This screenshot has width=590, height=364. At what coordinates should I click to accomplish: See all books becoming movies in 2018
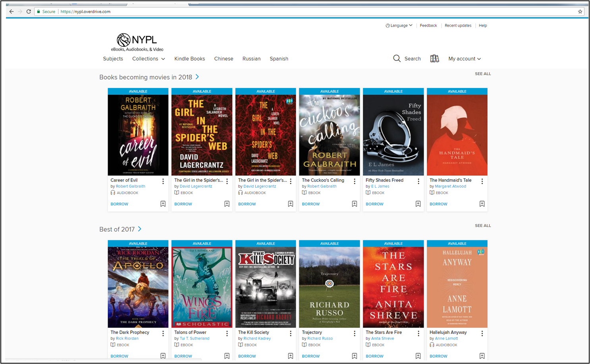483,74
